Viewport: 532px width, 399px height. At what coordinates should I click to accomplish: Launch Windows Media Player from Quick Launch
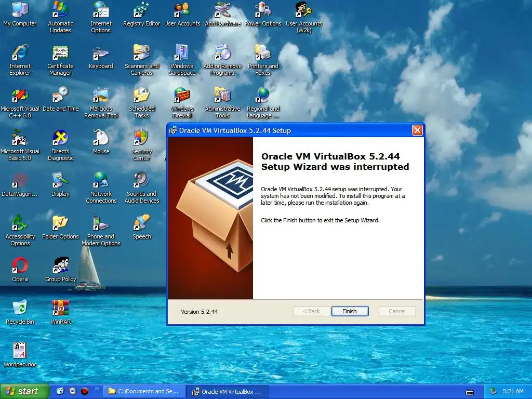pos(73,391)
